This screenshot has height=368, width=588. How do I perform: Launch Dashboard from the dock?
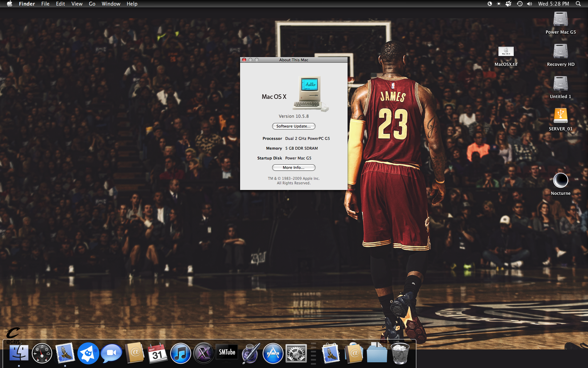pos(42,353)
